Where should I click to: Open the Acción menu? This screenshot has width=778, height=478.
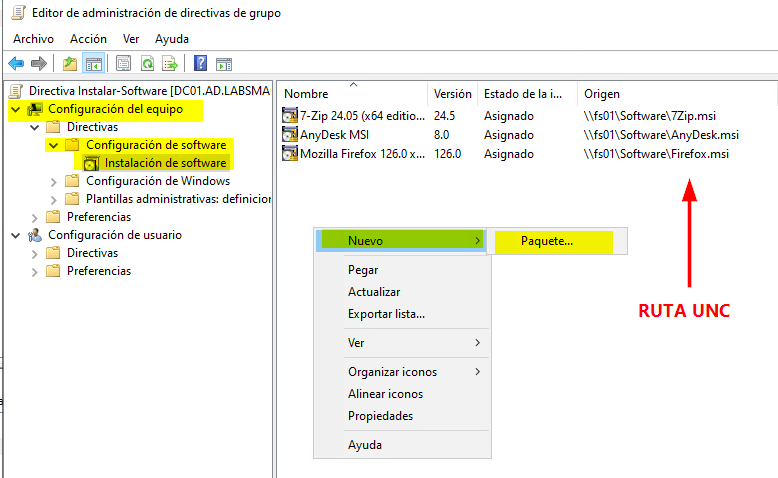88,38
